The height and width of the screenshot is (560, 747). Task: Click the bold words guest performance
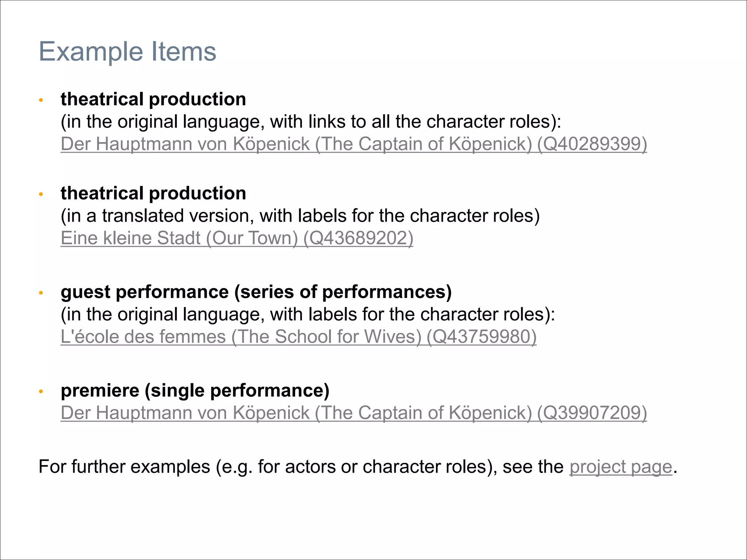click(145, 292)
